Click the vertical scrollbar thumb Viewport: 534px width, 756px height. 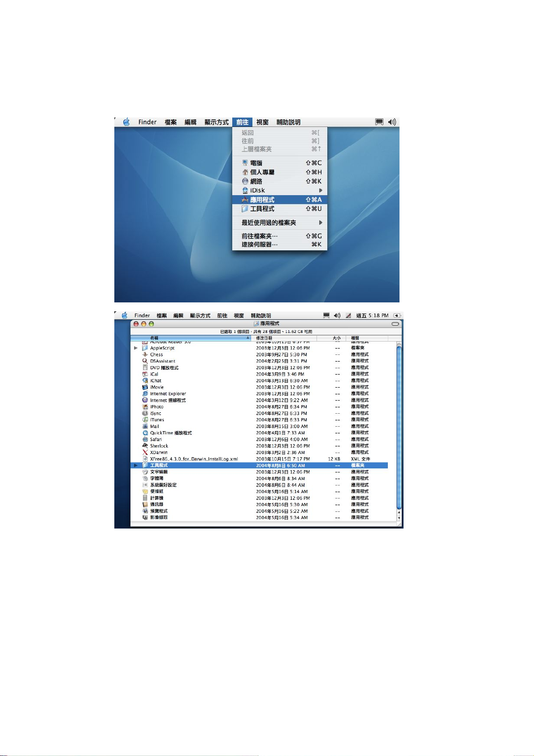coord(399,427)
